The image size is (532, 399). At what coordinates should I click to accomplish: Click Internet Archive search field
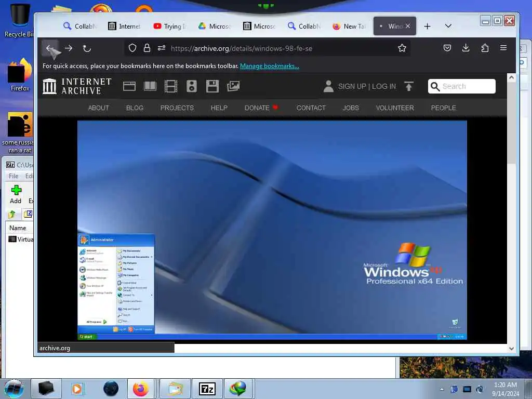[x=462, y=86]
